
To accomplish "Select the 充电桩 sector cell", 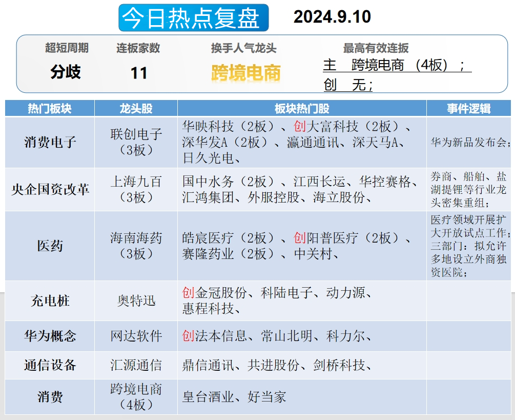I will (x=50, y=301).
